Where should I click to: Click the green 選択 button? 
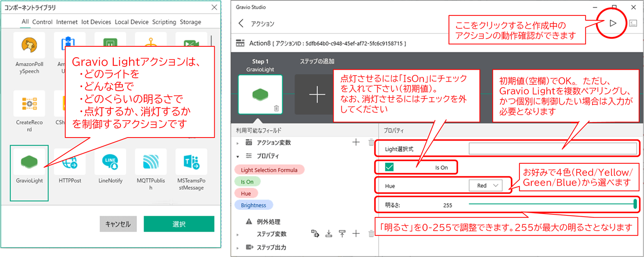click(x=179, y=224)
